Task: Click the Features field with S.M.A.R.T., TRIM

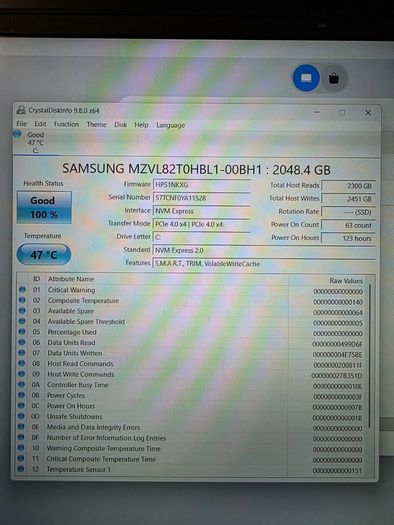Action: pyautogui.click(x=264, y=264)
